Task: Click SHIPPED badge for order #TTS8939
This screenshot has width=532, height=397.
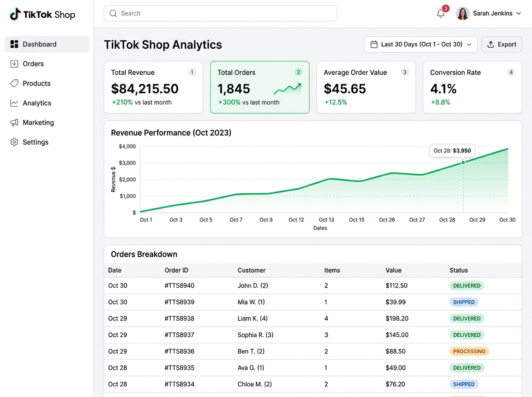Action: coord(464,302)
